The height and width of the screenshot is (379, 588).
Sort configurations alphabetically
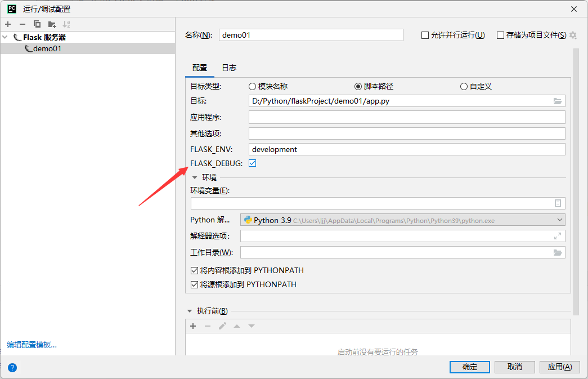[x=66, y=24]
